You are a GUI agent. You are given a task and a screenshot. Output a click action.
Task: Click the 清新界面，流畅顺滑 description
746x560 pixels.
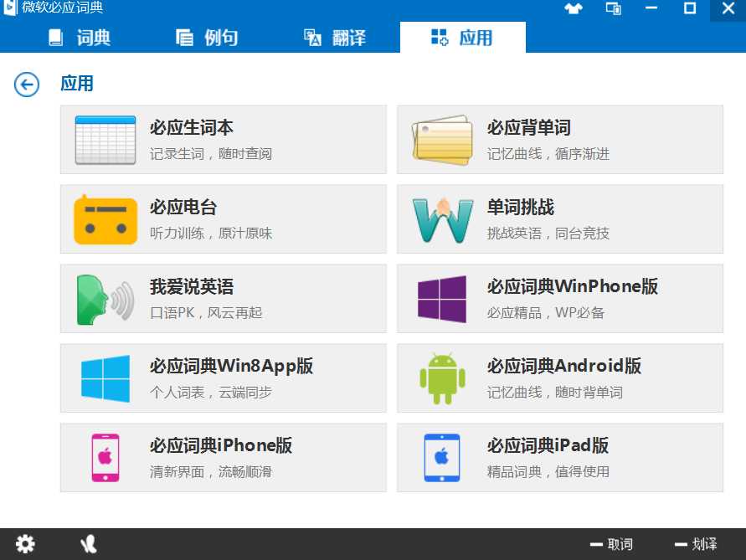211,471
